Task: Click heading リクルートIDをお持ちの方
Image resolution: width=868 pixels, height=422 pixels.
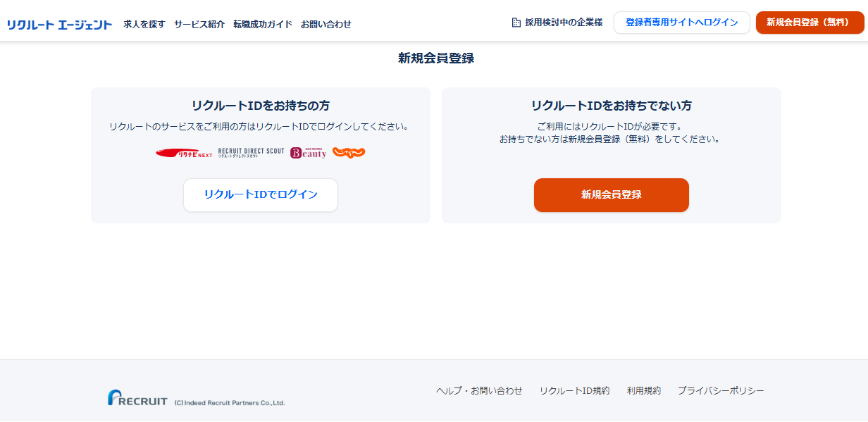Action: [x=261, y=106]
